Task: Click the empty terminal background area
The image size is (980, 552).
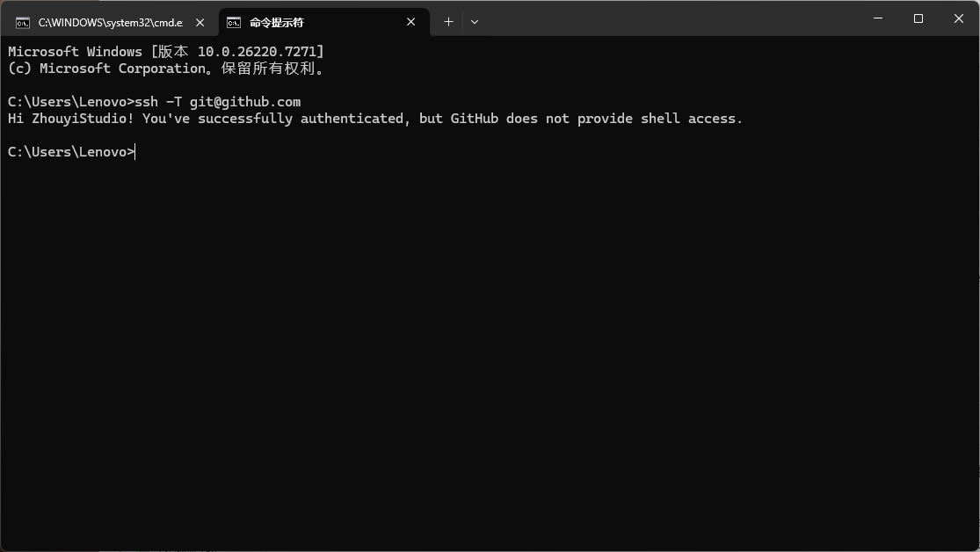Action: (483, 352)
